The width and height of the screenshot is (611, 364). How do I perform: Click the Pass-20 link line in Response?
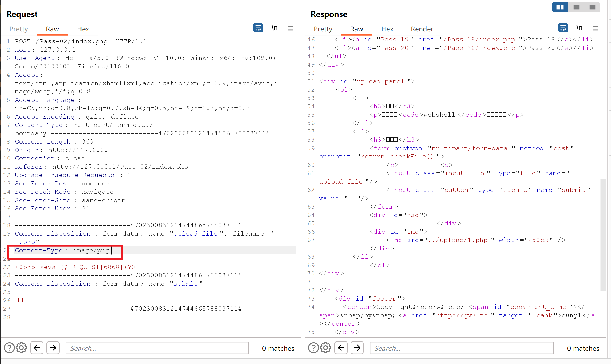tap(464, 48)
